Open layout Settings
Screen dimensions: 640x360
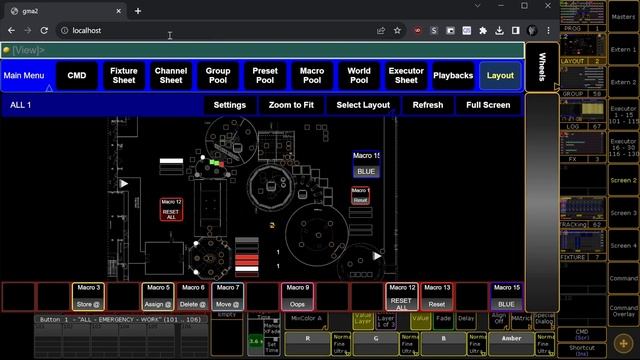pyautogui.click(x=230, y=105)
